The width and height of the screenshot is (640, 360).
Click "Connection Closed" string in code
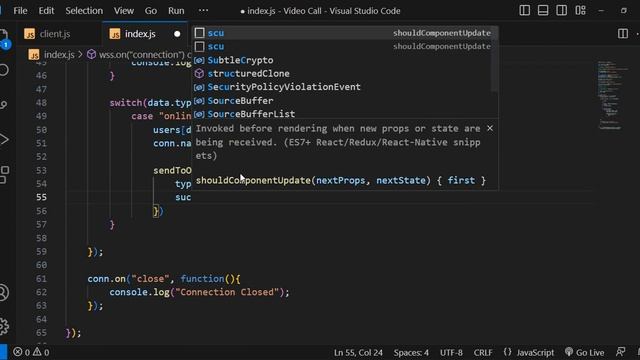pos(226,292)
